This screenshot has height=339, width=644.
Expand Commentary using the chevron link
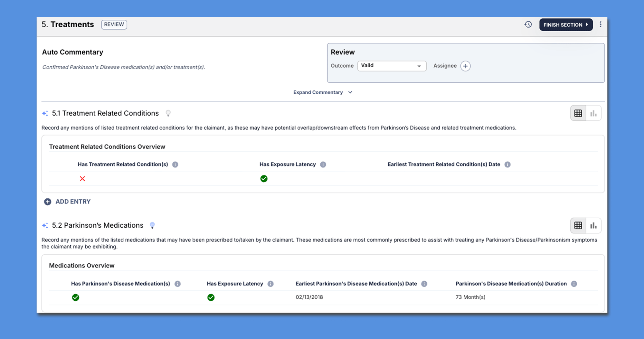(323, 92)
